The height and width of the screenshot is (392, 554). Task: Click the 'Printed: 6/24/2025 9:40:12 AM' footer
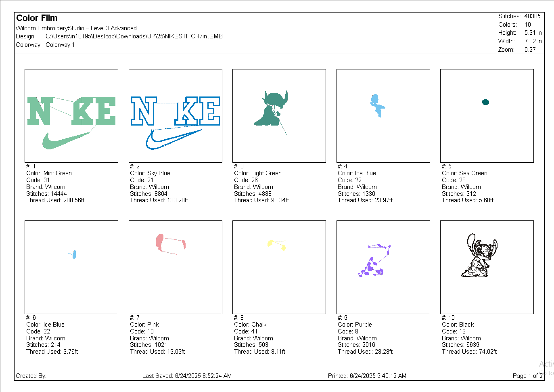click(367, 376)
